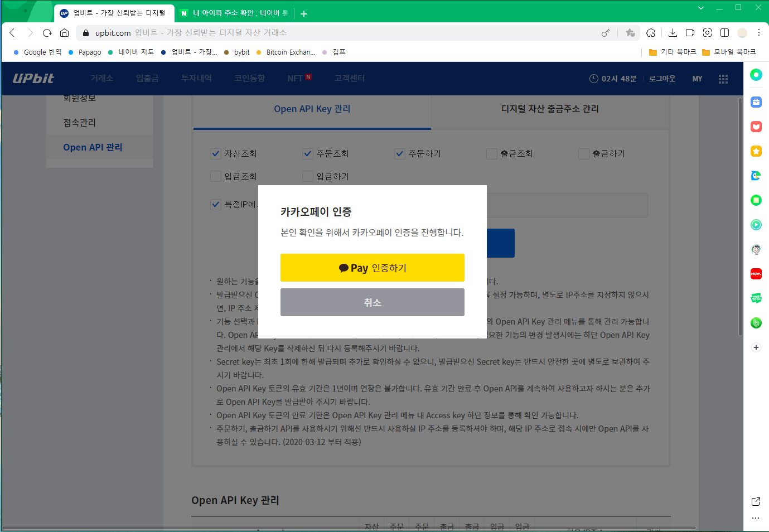The image size is (769, 532).
Task: Expand the 모바일 북마크 folder
Action: 729,52
